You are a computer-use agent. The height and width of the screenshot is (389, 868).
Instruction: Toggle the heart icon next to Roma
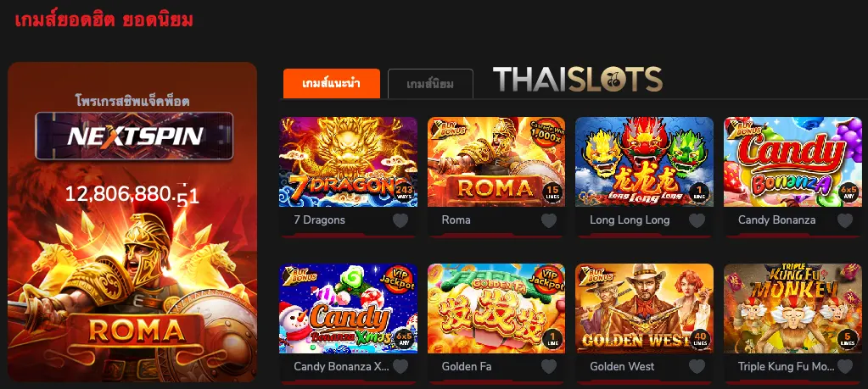point(549,220)
